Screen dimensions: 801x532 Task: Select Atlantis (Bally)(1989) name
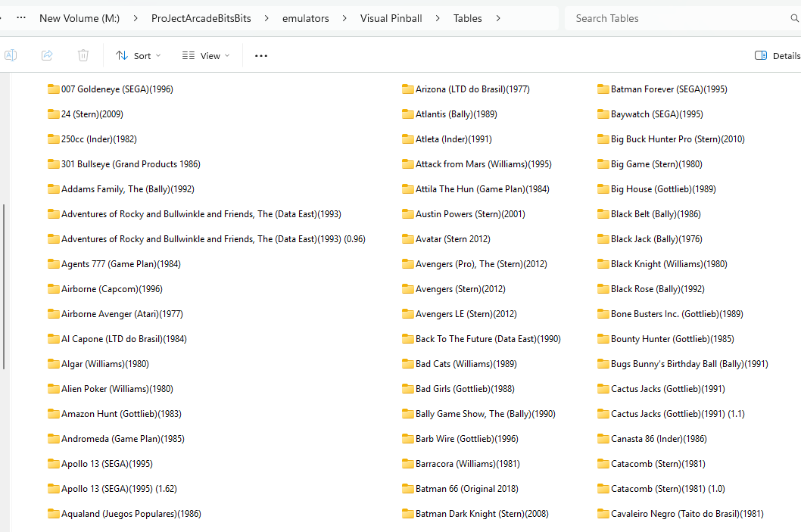click(457, 114)
